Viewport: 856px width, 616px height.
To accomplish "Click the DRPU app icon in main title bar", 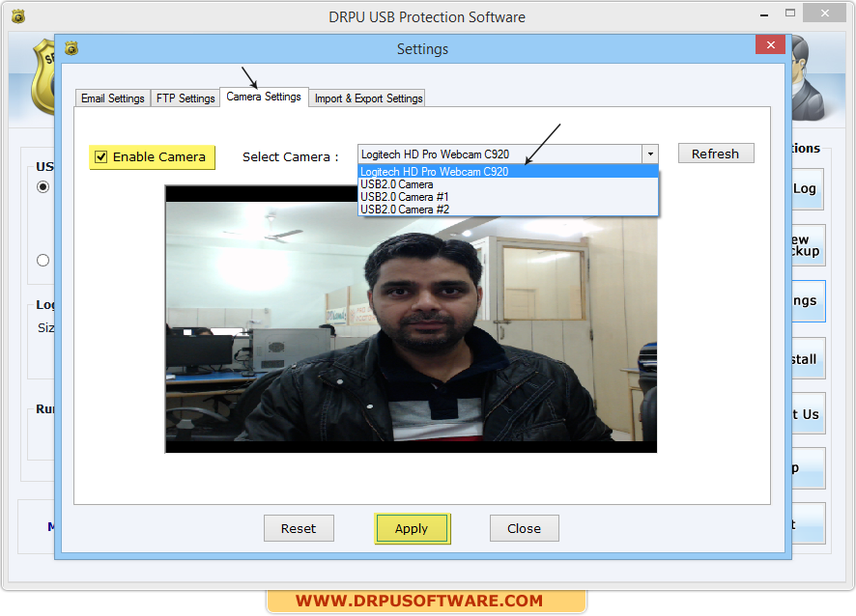I will tap(18, 16).
